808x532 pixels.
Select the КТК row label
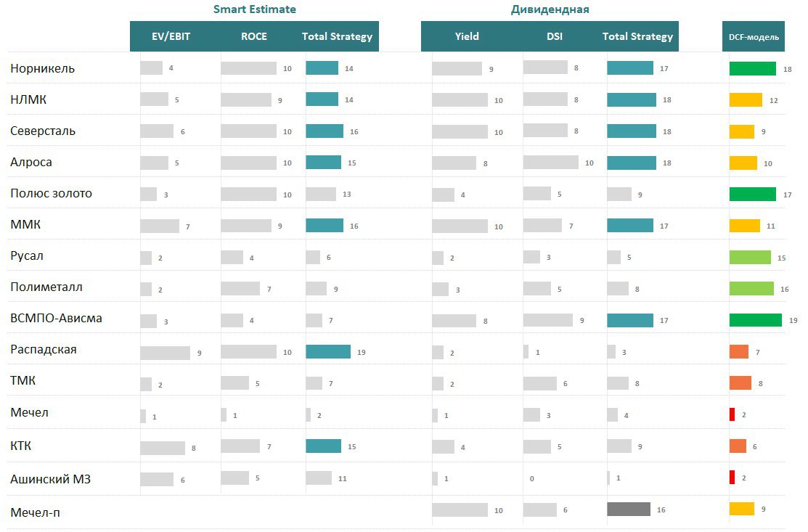point(20,446)
